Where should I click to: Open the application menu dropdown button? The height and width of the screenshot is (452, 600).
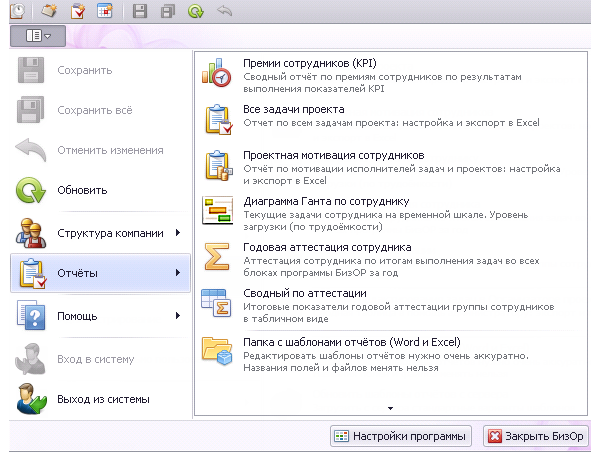[x=38, y=36]
